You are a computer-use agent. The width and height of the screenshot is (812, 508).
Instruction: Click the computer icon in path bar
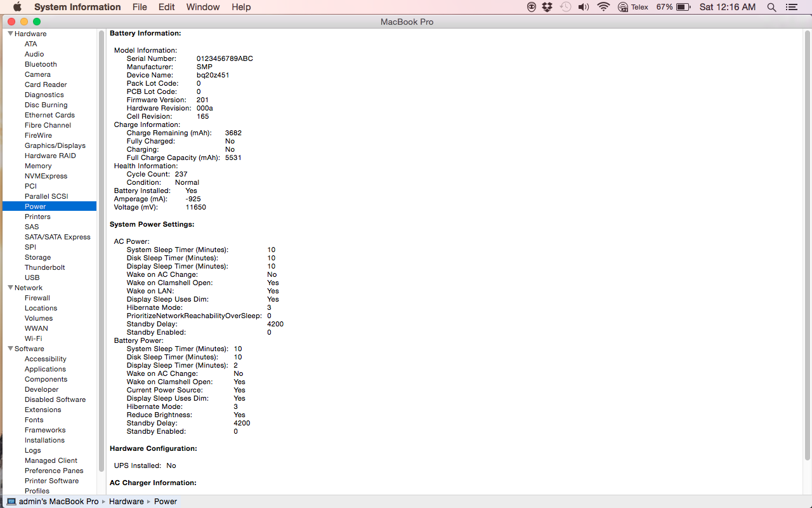(x=11, y=501)
